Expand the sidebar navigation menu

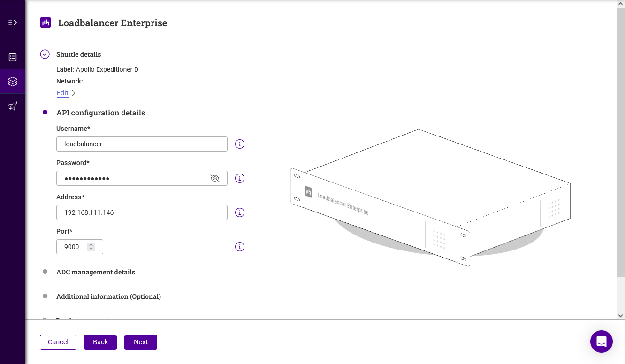point(13,23)
